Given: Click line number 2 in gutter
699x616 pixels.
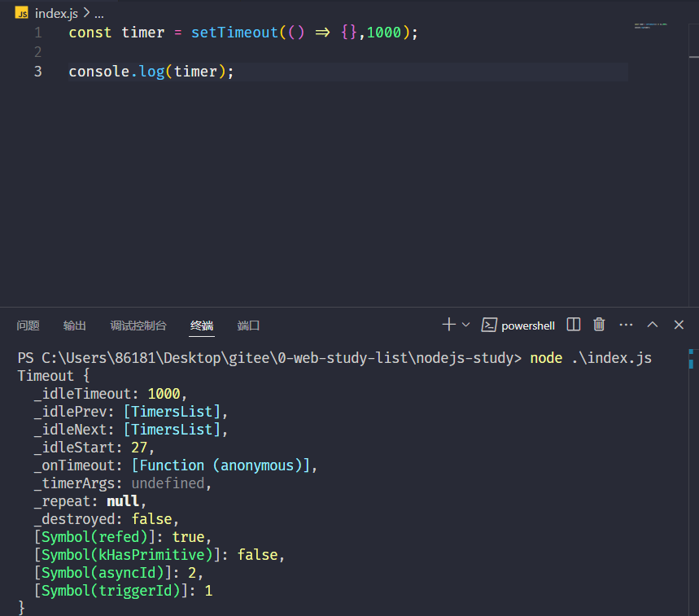Looking at the screenshot, I should (x=38, y=52).
